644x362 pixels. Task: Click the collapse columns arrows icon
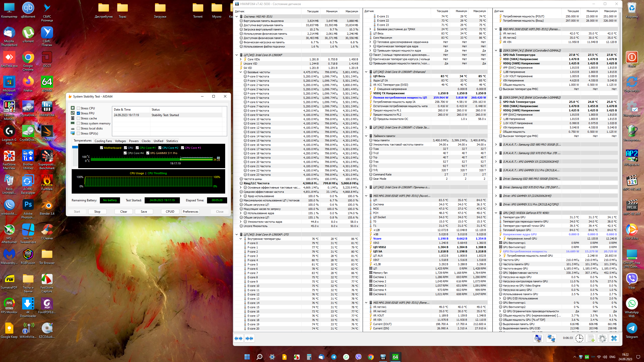[249, 338]
